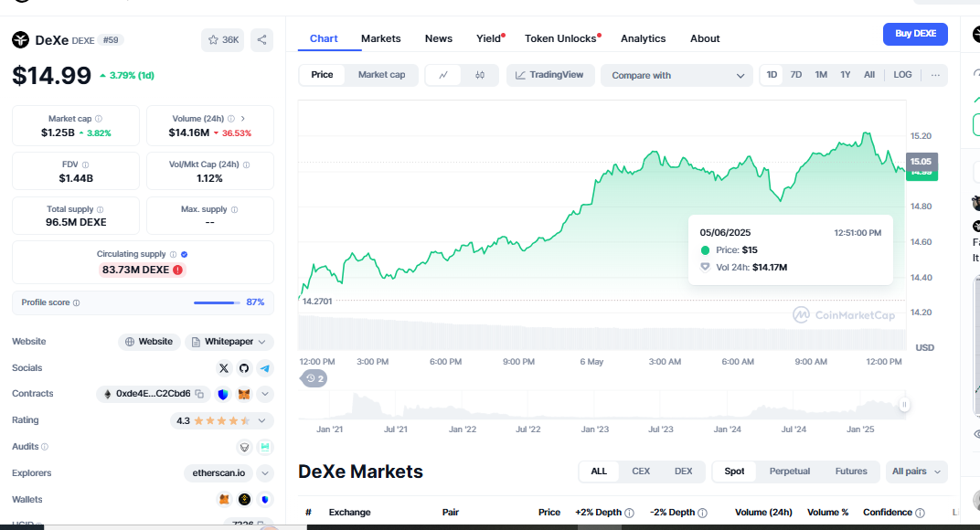Switch to About tab
The width and height of the screenshot is (980, 530).
[705, 38]
